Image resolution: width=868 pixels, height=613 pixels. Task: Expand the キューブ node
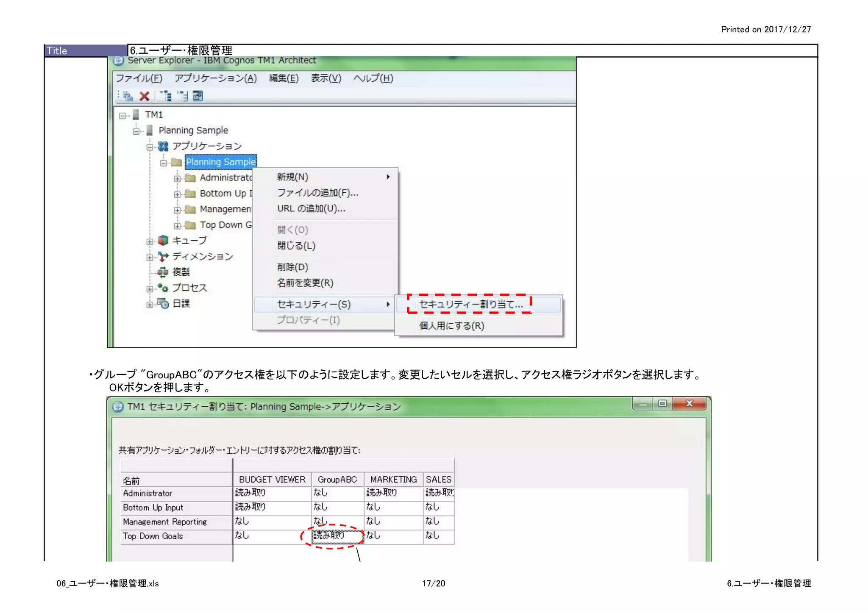(x=150, y=242)
